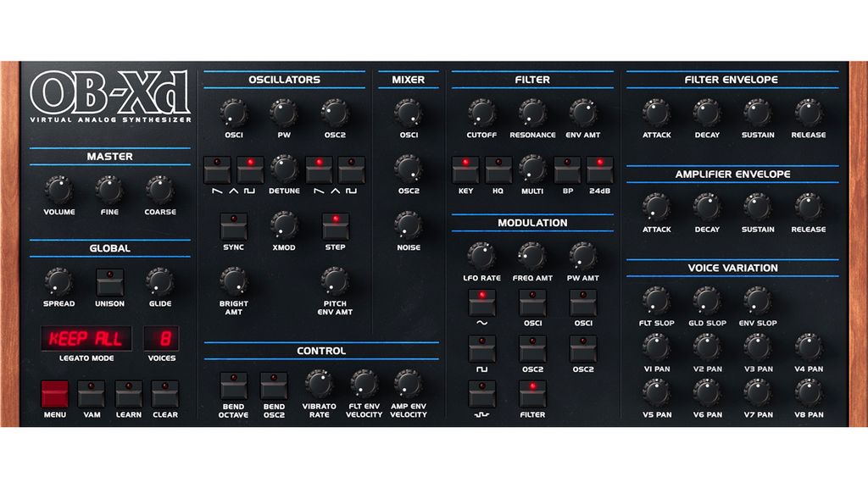This screenshot has width=868, height=488.
Task: Select the triangle waveform for oscillator 2
Action: (x=336, y=169)
